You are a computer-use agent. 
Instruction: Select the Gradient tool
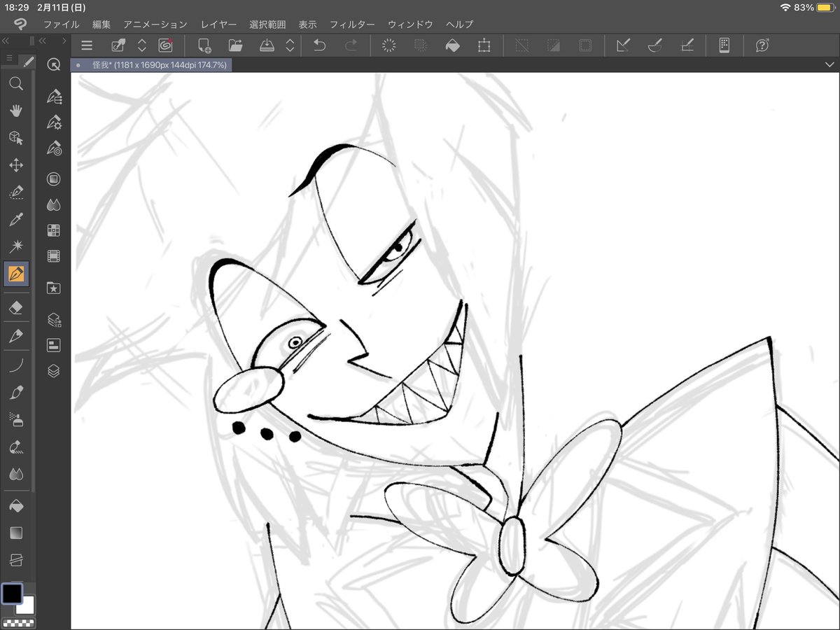click(16, 533)
